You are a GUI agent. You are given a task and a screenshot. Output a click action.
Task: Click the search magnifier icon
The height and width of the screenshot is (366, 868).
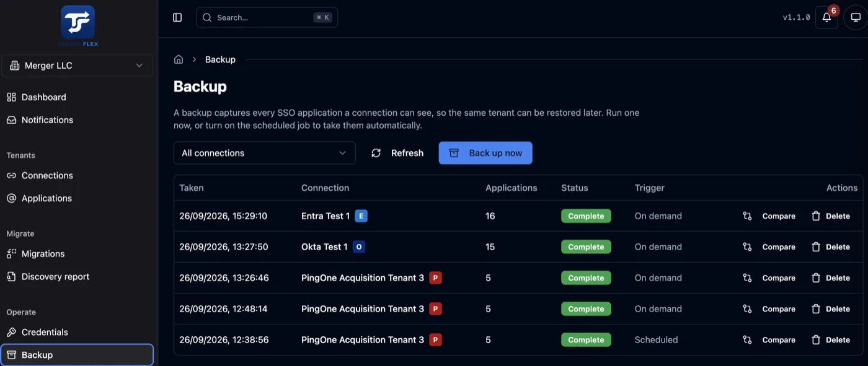(x=207, y=17)
